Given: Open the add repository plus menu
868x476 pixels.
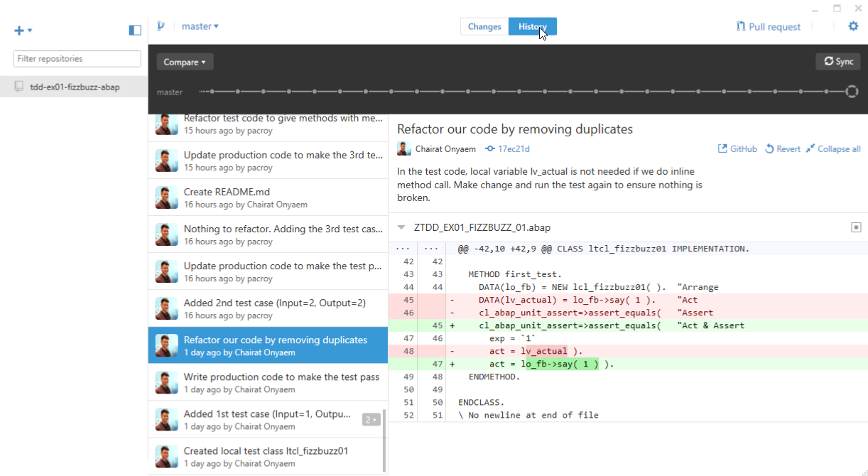Looking at the screenshot, I should (23, 31).
